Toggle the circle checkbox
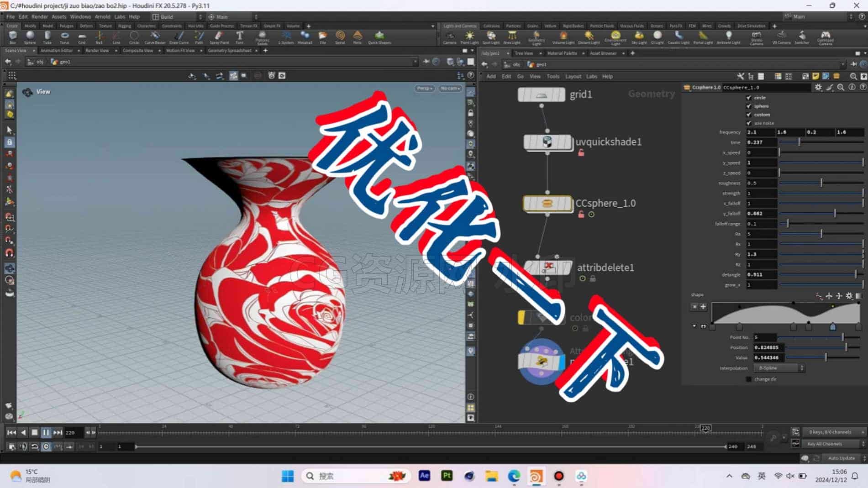 749,98
